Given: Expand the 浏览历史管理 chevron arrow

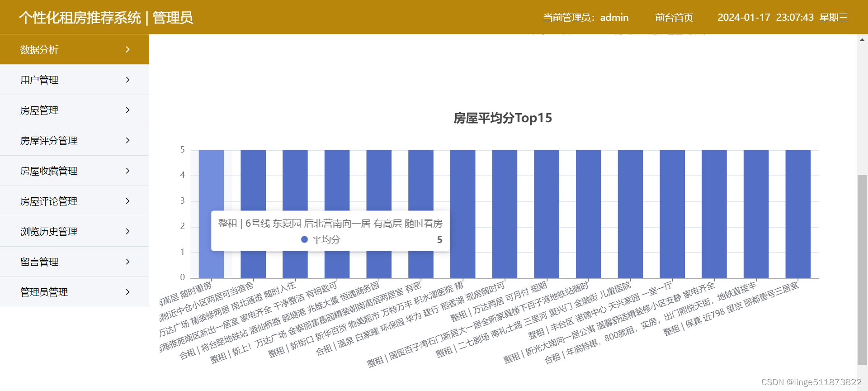Looking at the screenshot, I should pyautogui.click(x=127, y=231).
